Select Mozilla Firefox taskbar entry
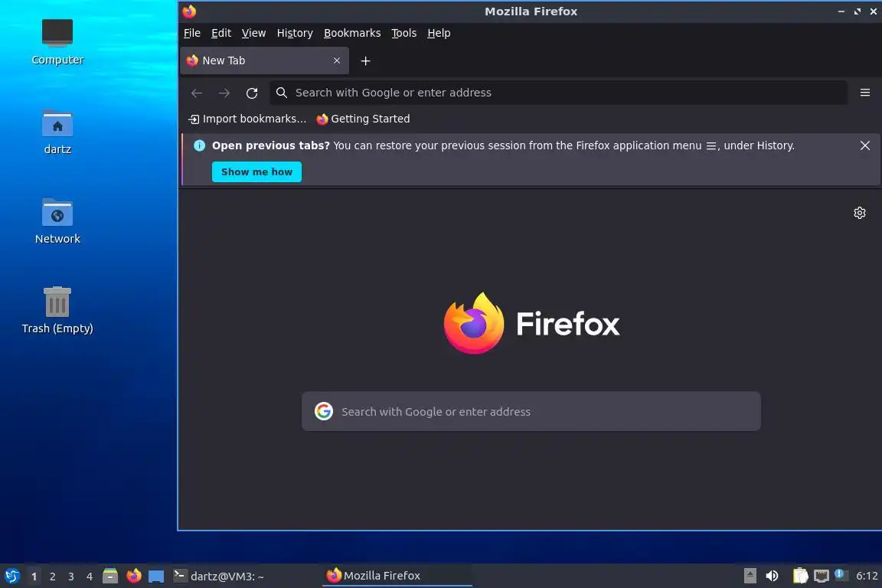 [x=397, y=576]
